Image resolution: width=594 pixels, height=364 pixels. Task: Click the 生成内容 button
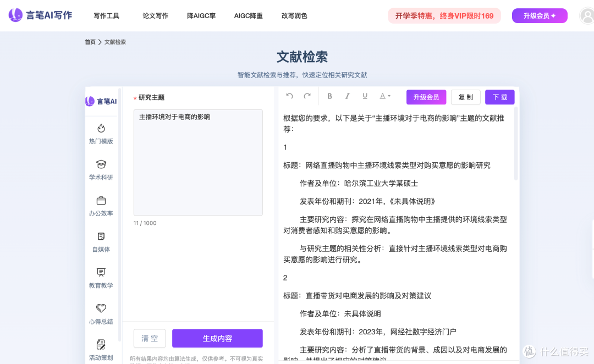pos(217,338)
